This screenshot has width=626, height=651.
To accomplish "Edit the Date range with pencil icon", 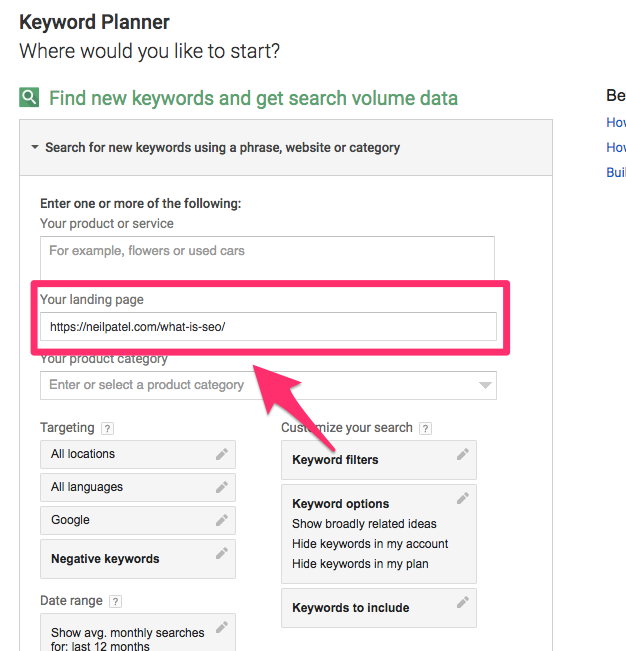I will click(222, 627).
